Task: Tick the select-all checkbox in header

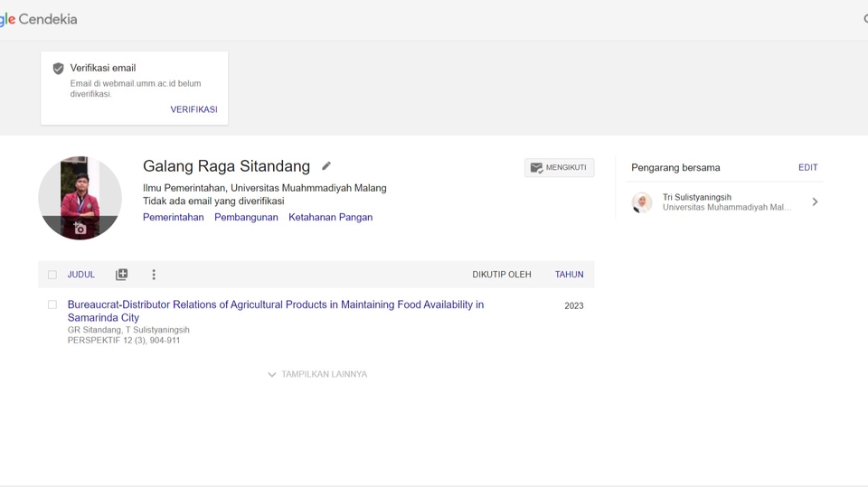Action: [x=52, y=275]
